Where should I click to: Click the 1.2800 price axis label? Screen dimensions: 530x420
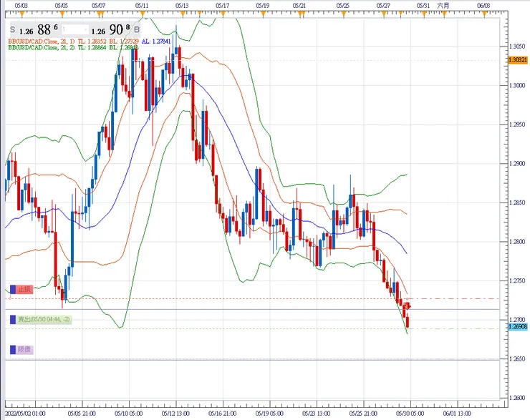pyautogui.click(x=517, y=242)
